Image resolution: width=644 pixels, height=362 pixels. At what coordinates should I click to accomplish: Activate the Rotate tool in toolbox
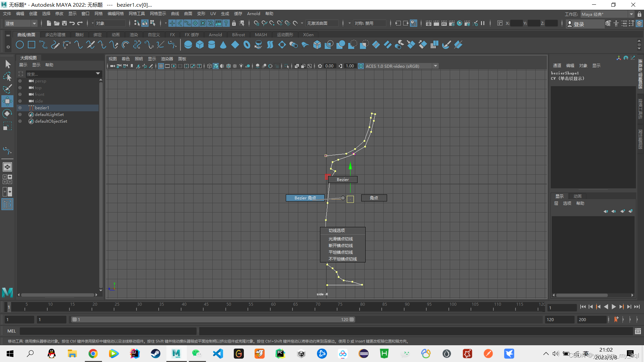point(7,114)
